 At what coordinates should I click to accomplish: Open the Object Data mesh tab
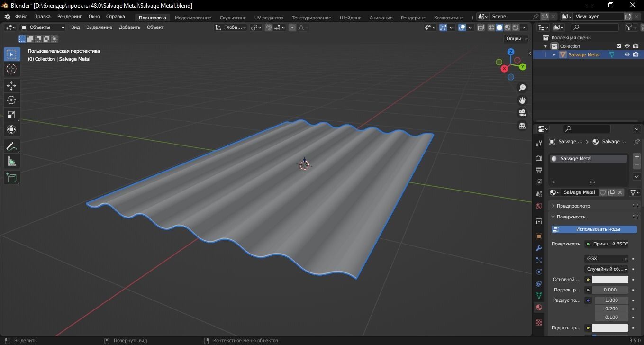click(x=539, y=295)
